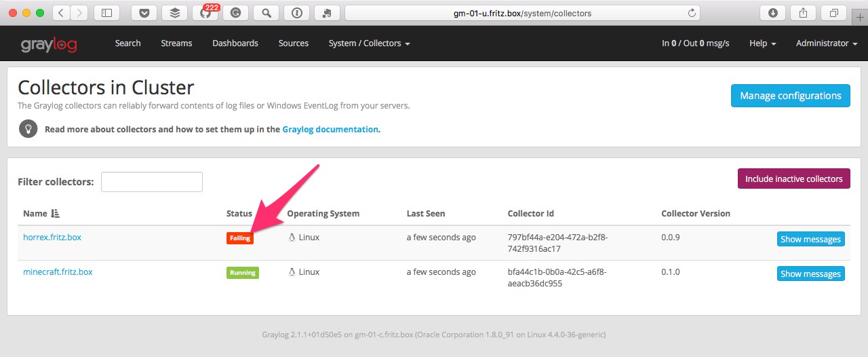Click the Collector Version column header
Image resolution: width=868 pixels, height=357 pixels.
696,214
